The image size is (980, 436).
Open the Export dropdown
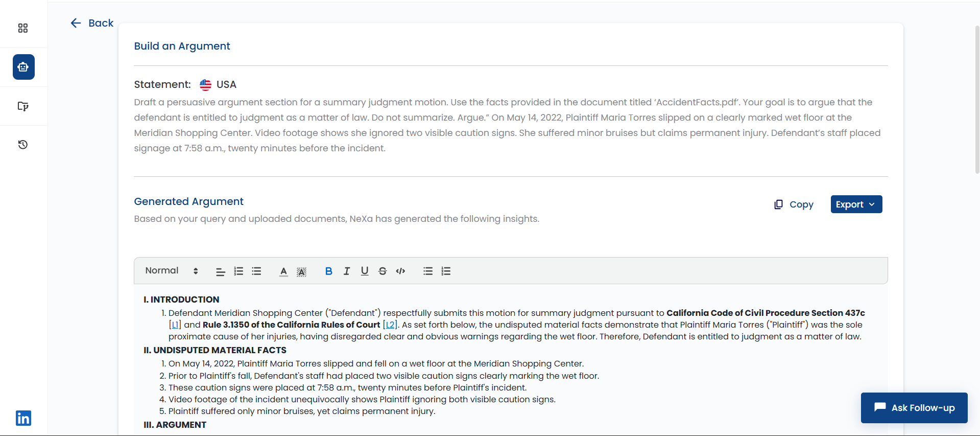[856, 204]
